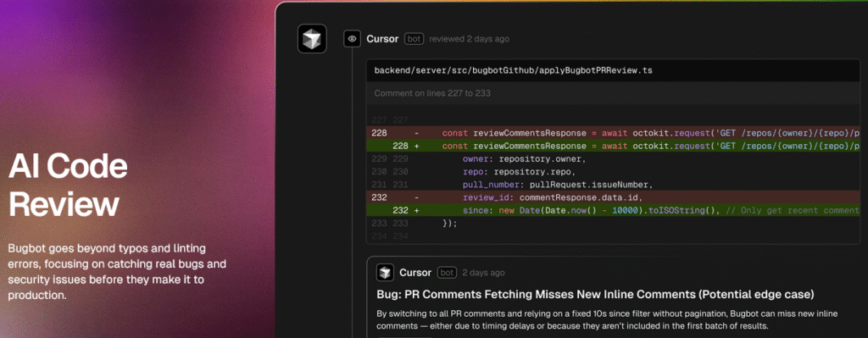The image size is (868, 338).
Task: Open the Cursor name in the reviewed header
Action: (x=382, y=39)
